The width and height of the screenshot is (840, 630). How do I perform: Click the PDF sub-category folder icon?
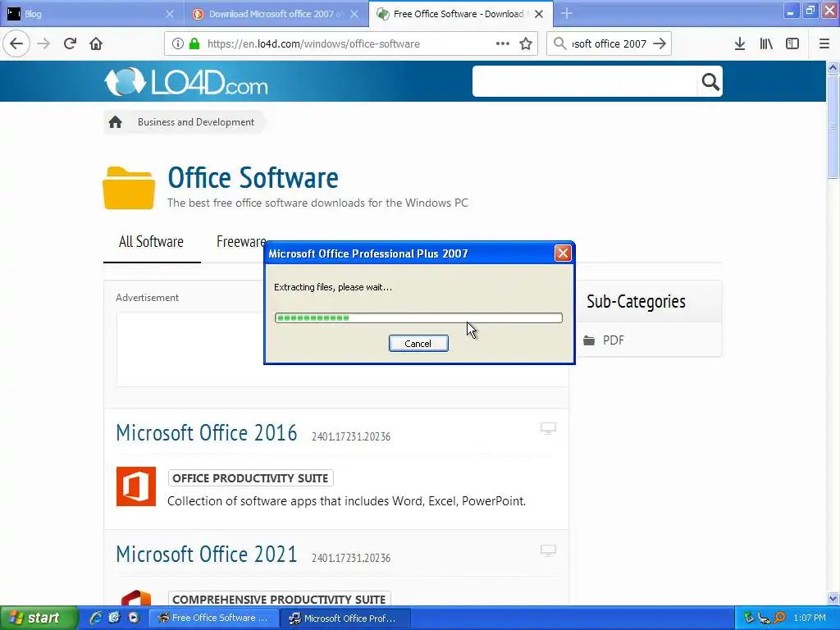589,340
